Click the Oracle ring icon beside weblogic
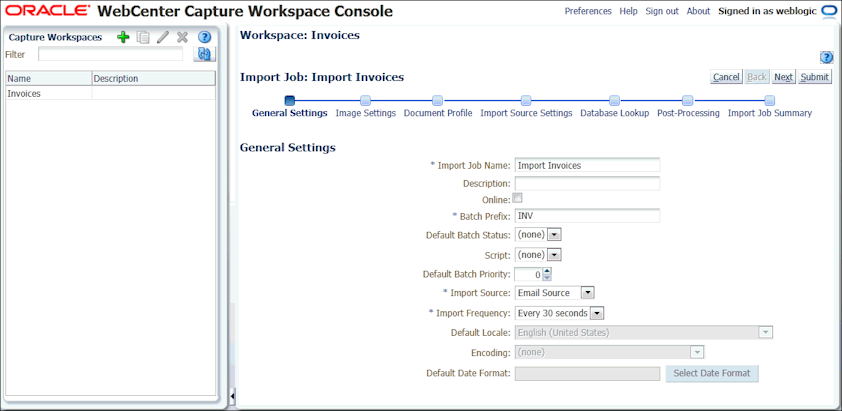The width and height of the screenshot is (842, 411). point(829,11)
